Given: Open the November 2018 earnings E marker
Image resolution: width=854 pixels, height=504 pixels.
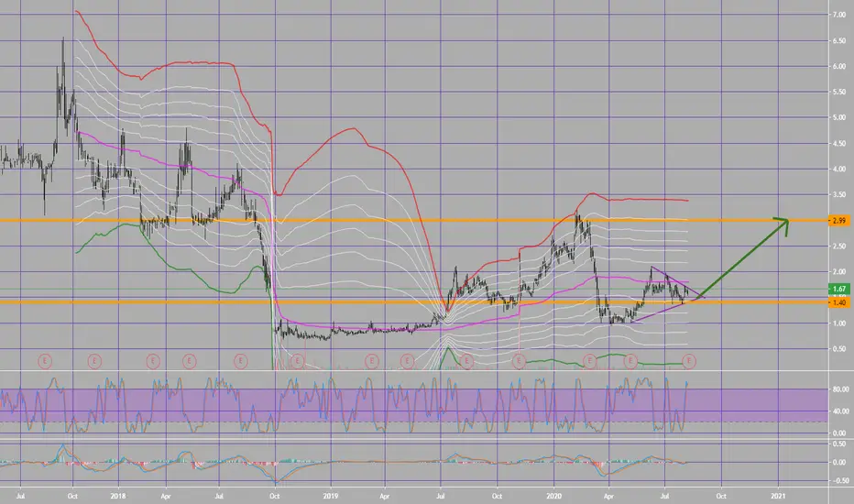Looking at the screenshot, I should [297, 361].
